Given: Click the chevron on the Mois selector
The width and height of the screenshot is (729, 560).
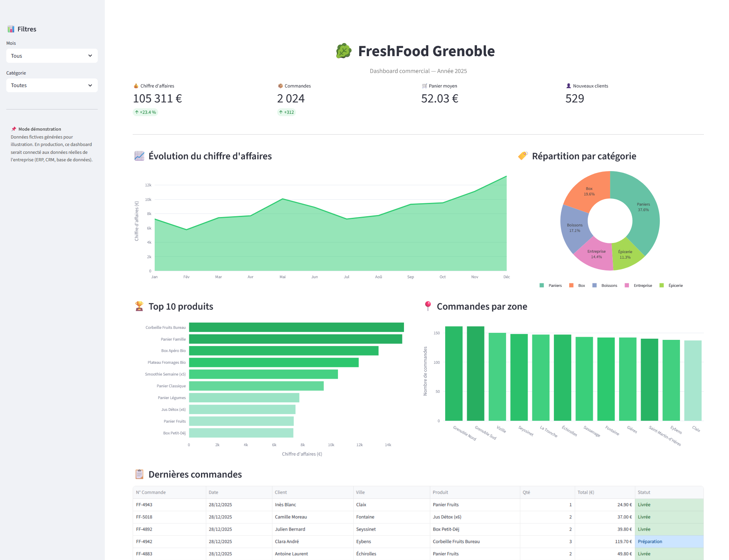Looking at the screenshot, I should 91,56.
